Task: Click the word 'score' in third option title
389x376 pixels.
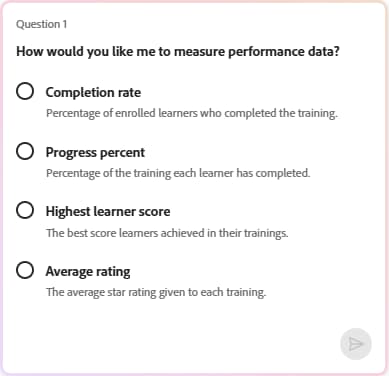Action: click(154, 212)
